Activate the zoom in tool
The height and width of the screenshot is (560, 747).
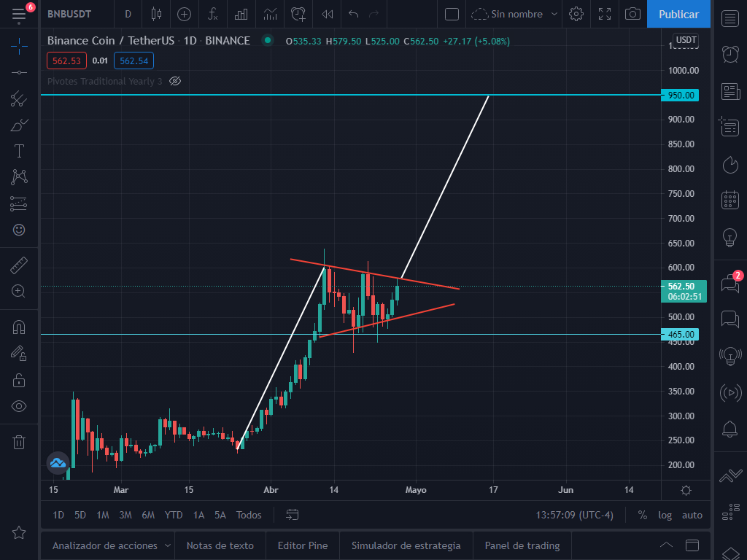coord(19,291)
